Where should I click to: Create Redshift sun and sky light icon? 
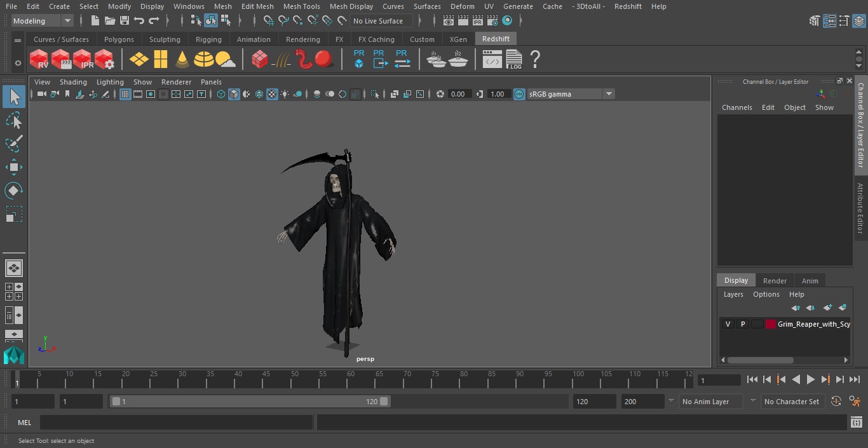225,60
